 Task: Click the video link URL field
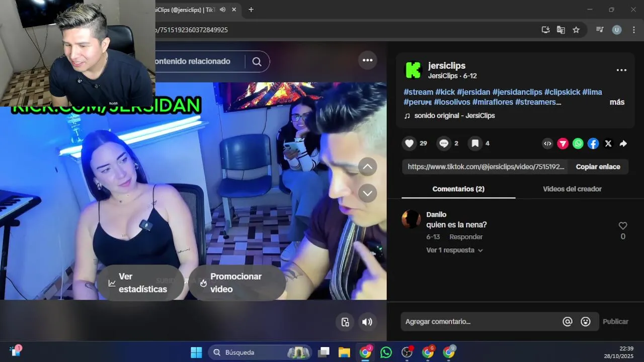[486, 167]
